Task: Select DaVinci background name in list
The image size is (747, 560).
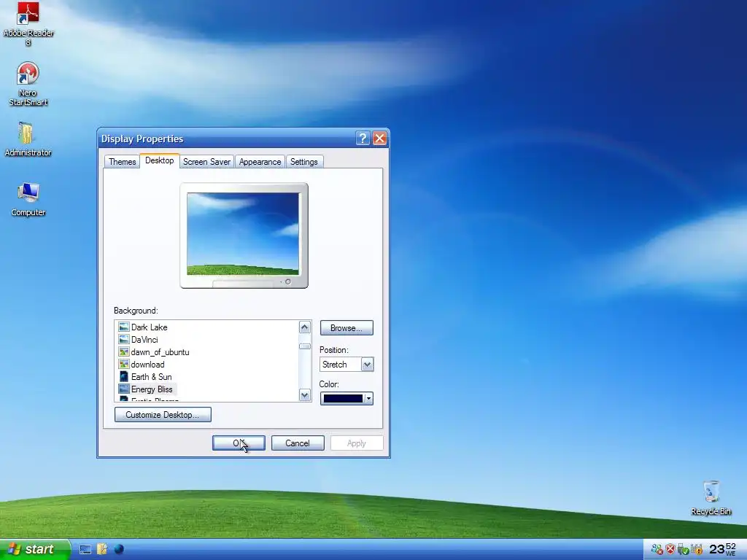Action: pos(144,340)
